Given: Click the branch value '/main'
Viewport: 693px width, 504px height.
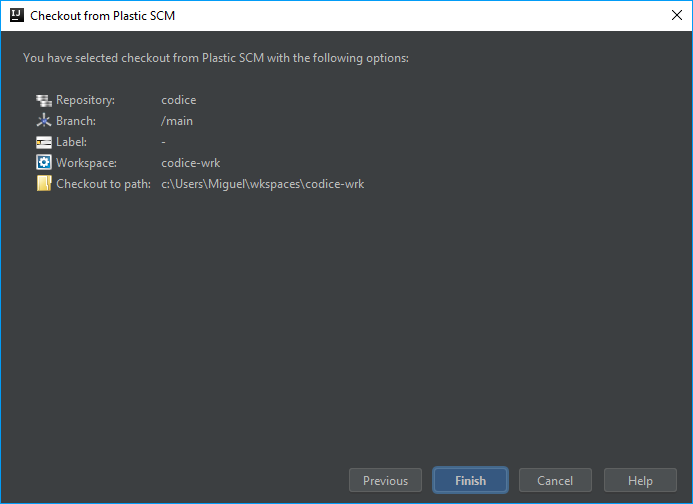Looking at the screenshot, I should 177,121.
